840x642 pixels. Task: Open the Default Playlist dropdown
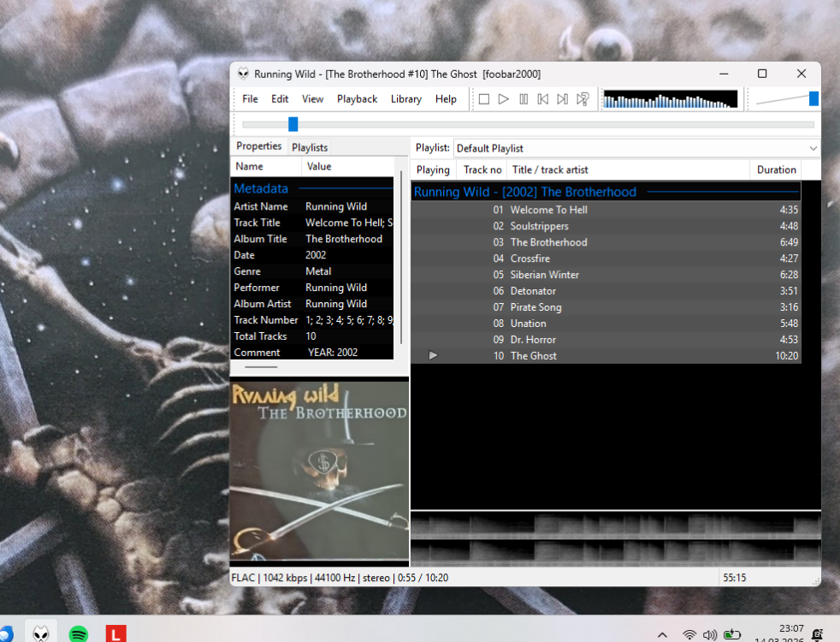(636, 148)
